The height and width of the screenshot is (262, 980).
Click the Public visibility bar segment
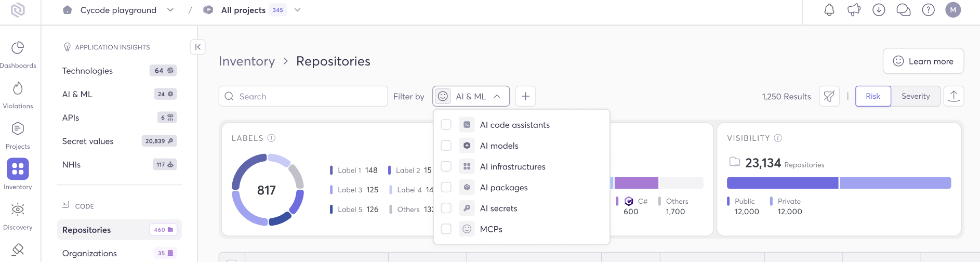coord(783,183)
